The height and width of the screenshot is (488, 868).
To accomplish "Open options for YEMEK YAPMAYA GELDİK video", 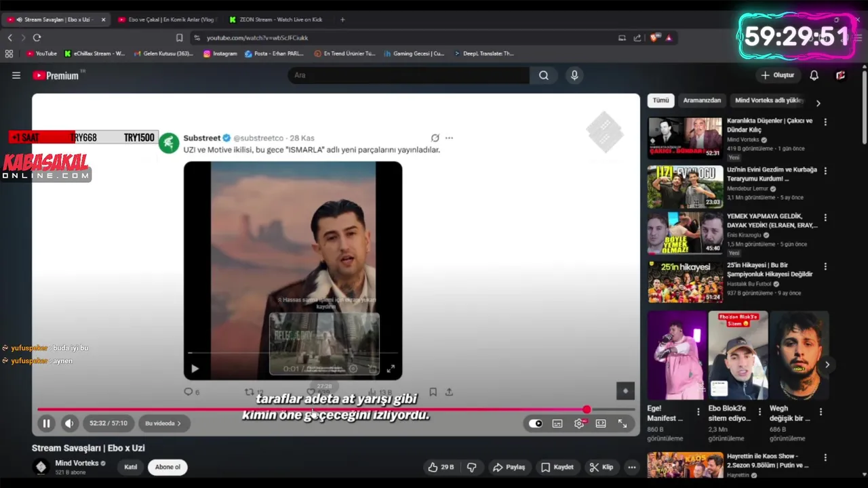I will click(825, 218).
